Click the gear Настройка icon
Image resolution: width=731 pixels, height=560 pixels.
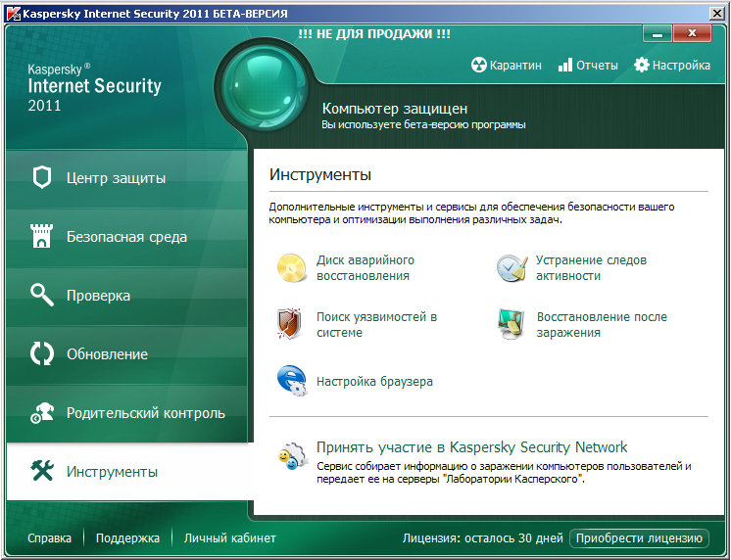tap(642, 65)
